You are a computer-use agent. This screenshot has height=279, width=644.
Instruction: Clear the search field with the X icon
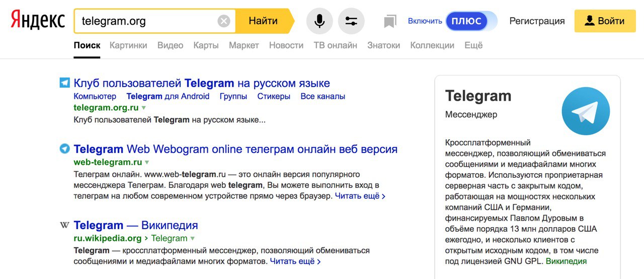pyautogui.click(x=224, y=21)
